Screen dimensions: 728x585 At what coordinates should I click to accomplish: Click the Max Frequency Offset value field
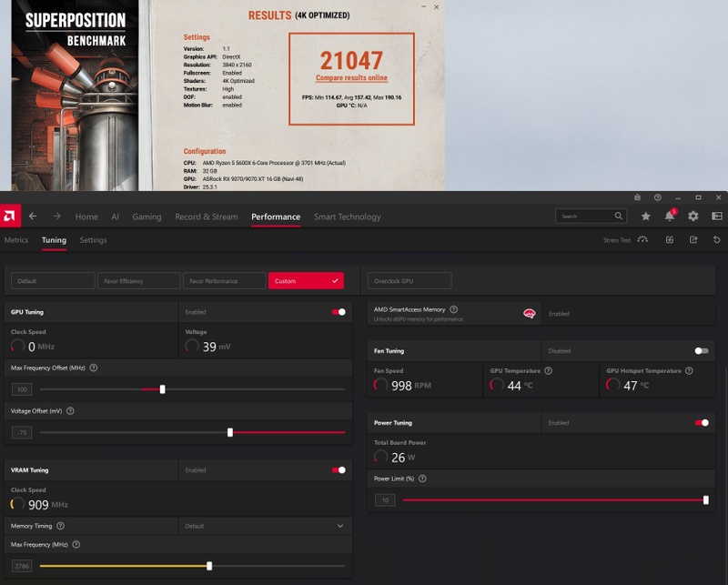tap(22, 389)
